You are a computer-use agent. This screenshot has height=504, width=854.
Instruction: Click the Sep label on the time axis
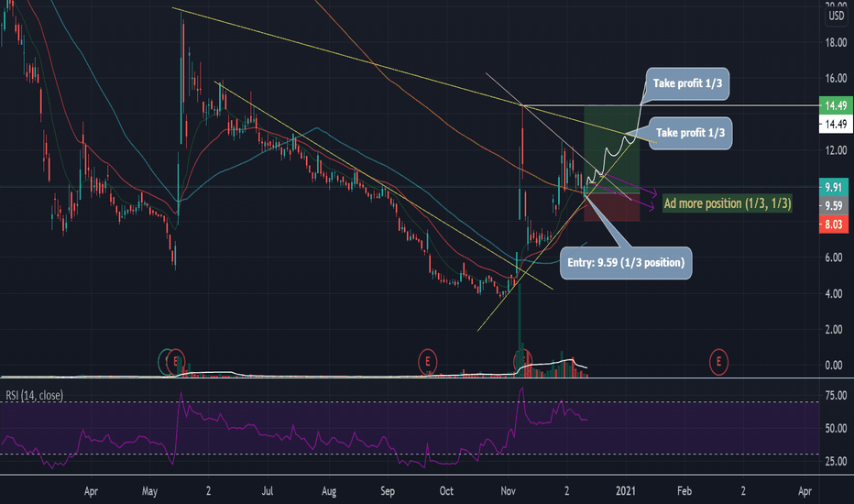click(x=388, y=491)
